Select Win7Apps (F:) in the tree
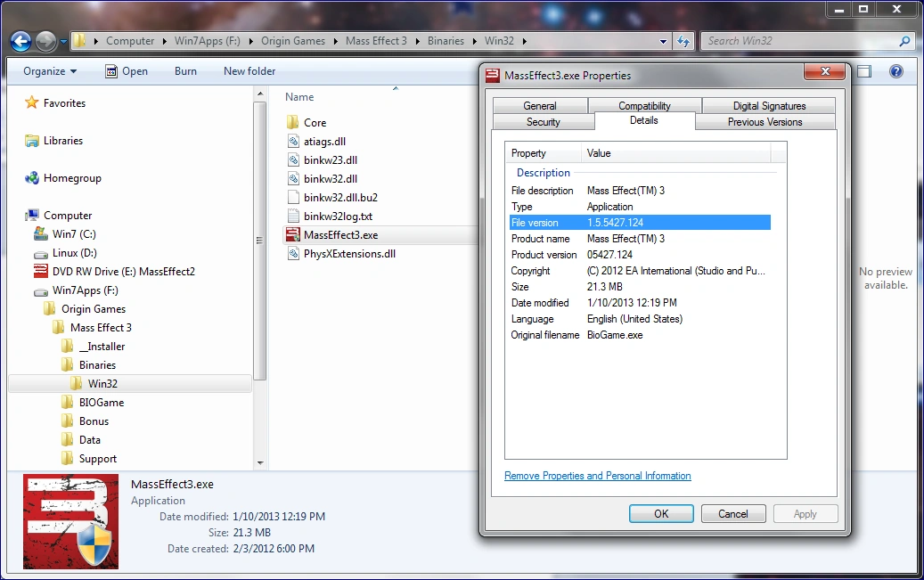924x580 pixels. point(76,290)
